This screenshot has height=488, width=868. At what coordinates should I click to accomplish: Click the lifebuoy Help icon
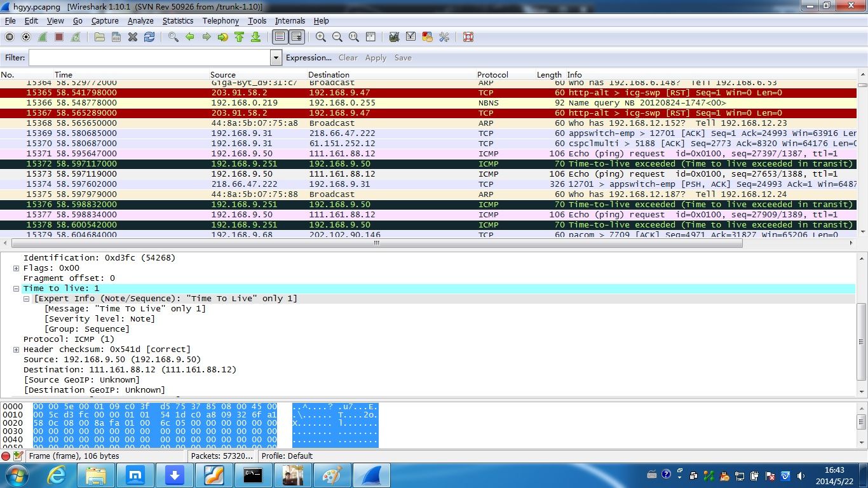click(468, 37)
